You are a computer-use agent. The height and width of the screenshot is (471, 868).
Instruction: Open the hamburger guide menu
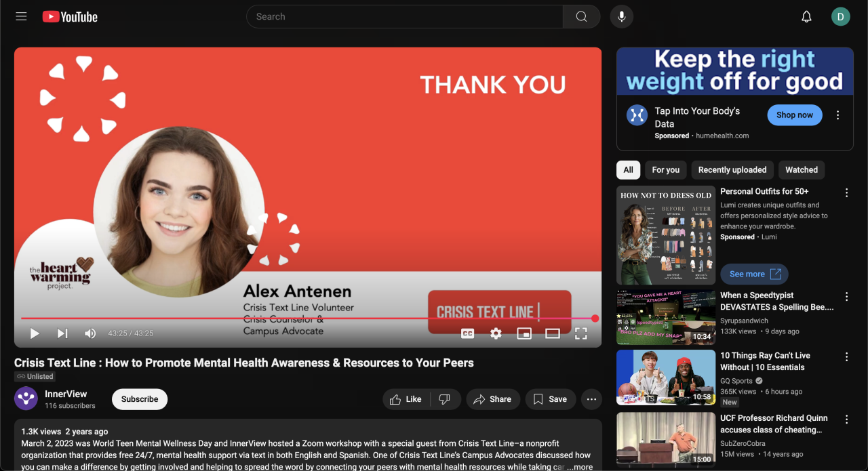pyautogui.click(x=21, y=16)
